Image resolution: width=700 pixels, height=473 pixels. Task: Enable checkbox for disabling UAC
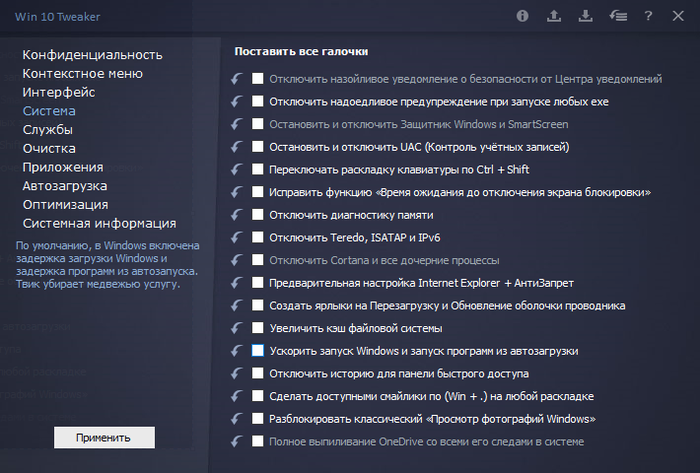tap(258, 147)
